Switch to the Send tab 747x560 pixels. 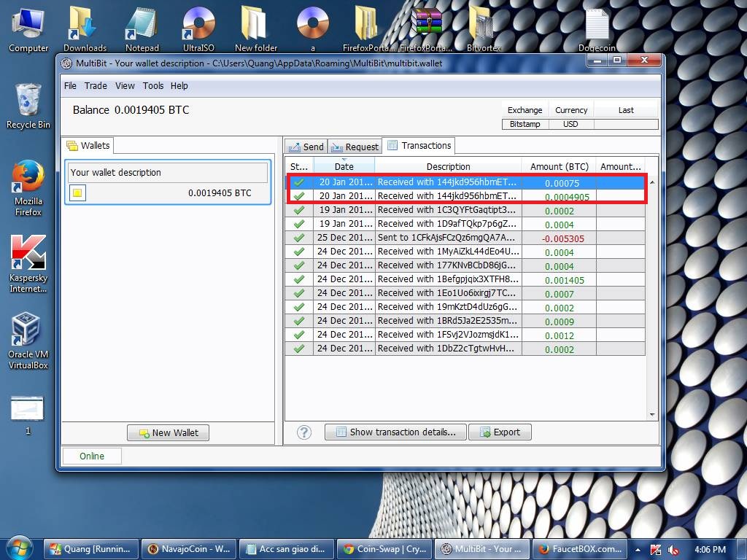(x=306, y=147)
